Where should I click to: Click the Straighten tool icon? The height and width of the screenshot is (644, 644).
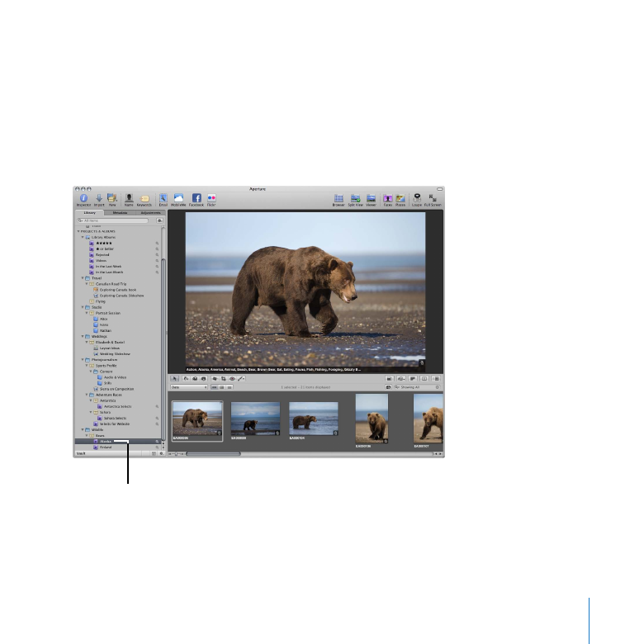(215, 379)
